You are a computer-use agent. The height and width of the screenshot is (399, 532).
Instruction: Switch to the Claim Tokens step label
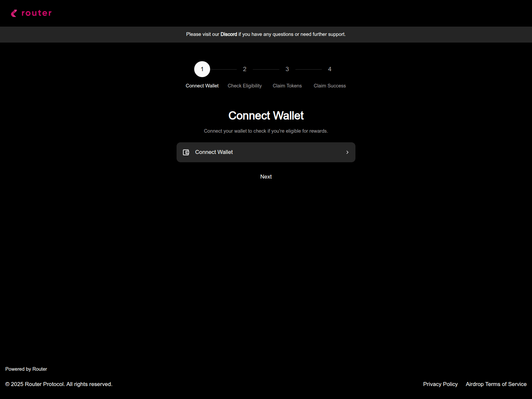click(x=287, y=85)
